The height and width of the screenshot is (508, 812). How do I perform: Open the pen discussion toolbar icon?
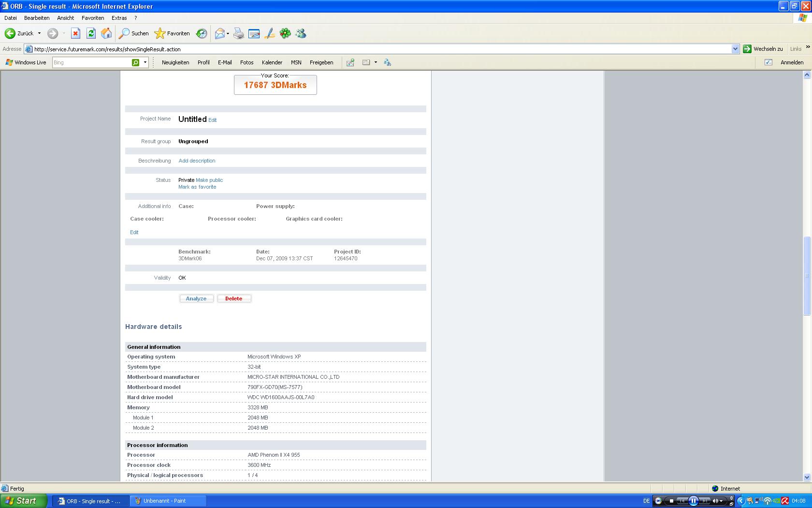pyautogui.click(x=270, y=33)
